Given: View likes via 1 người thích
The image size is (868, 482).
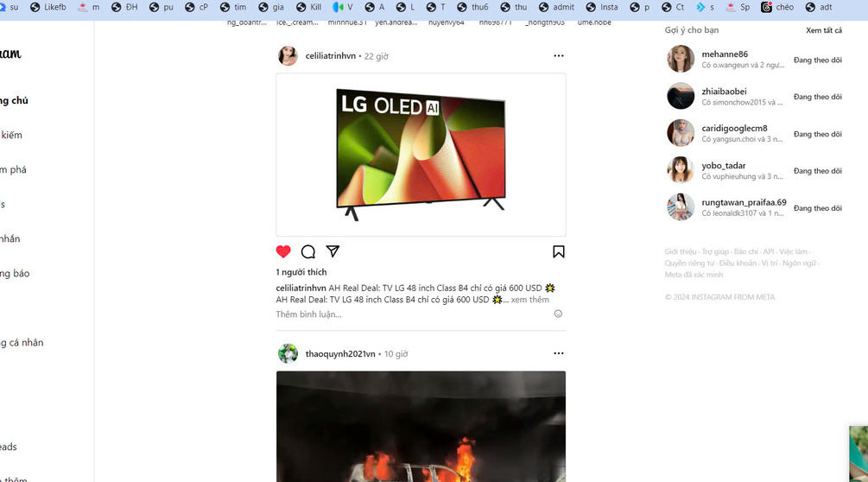Looking at the screenshot, I should point(301,272).
